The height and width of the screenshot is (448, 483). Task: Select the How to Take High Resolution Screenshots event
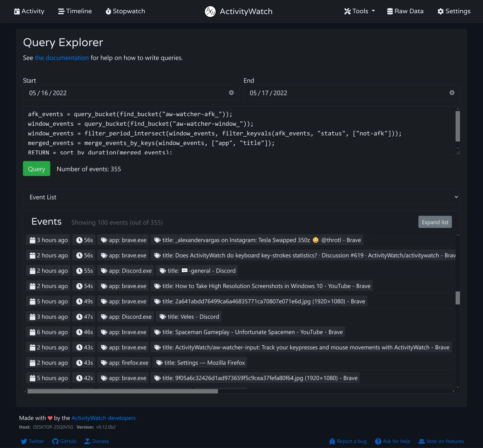(x=262, y=286)
